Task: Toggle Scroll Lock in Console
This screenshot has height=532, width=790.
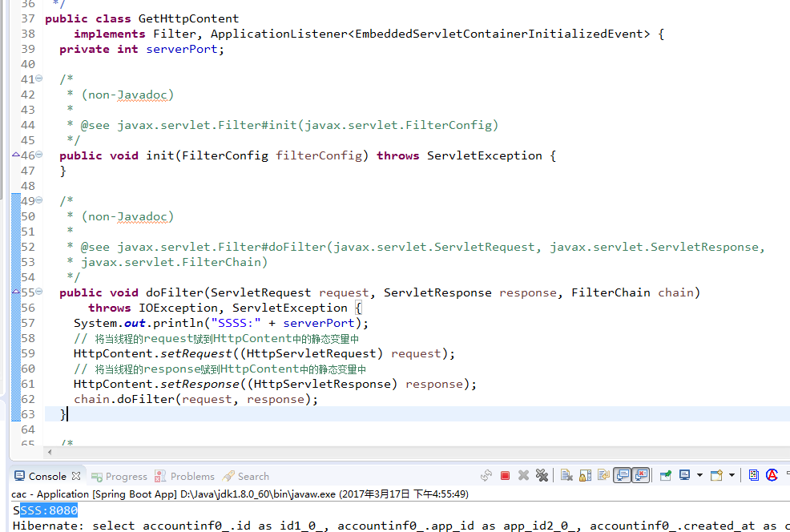Action: click(x=586, y=475)
